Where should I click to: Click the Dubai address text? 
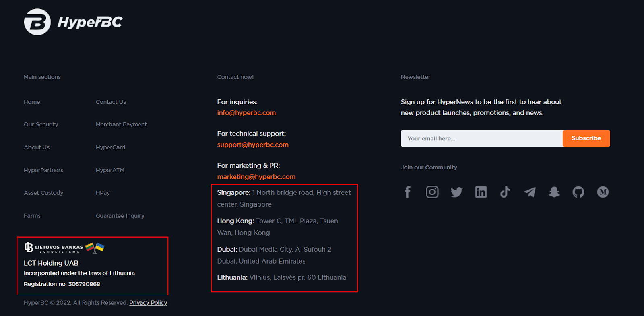click(x=274, y=255)
